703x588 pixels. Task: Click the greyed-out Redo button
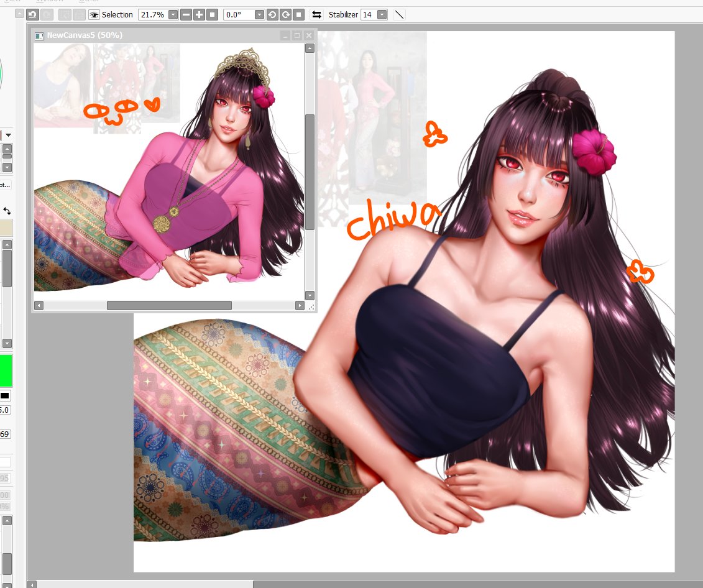pyautogui.click(x=47, y=15)
